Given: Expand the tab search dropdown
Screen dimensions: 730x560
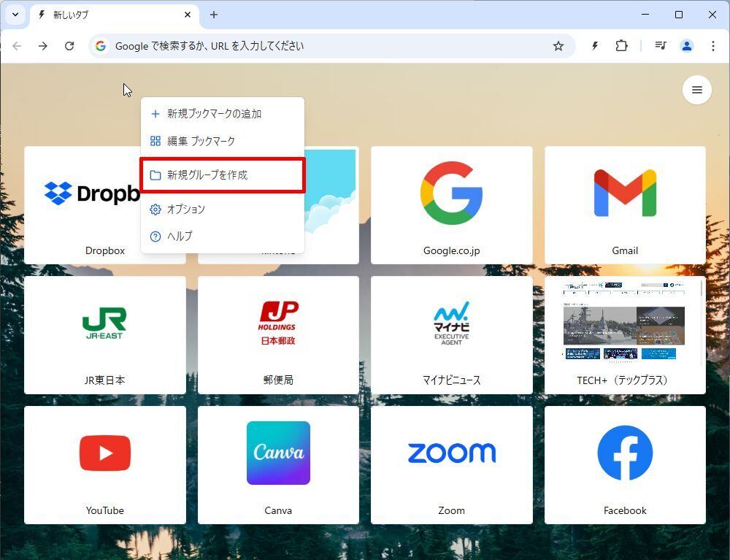Looking at the screenshot, I should click(15, 15).
